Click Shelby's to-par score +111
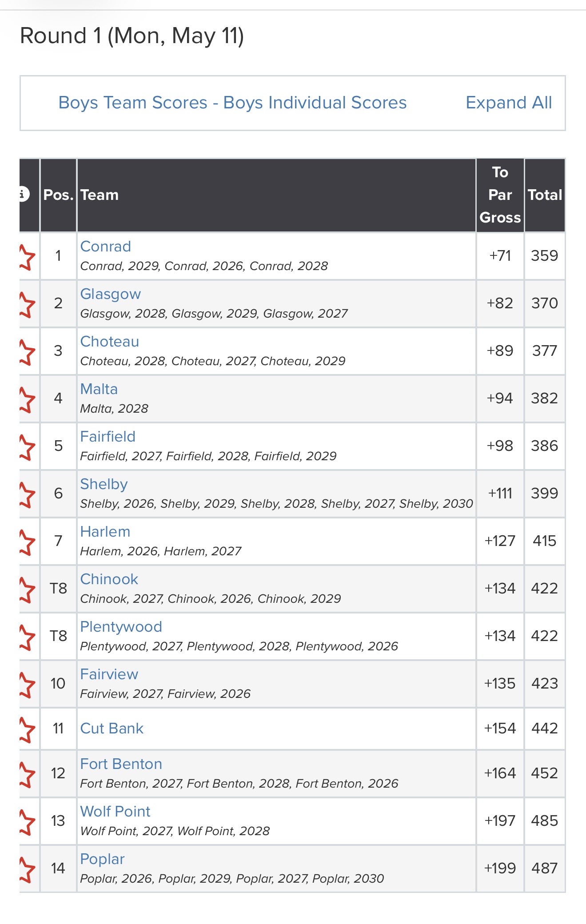 500,494
